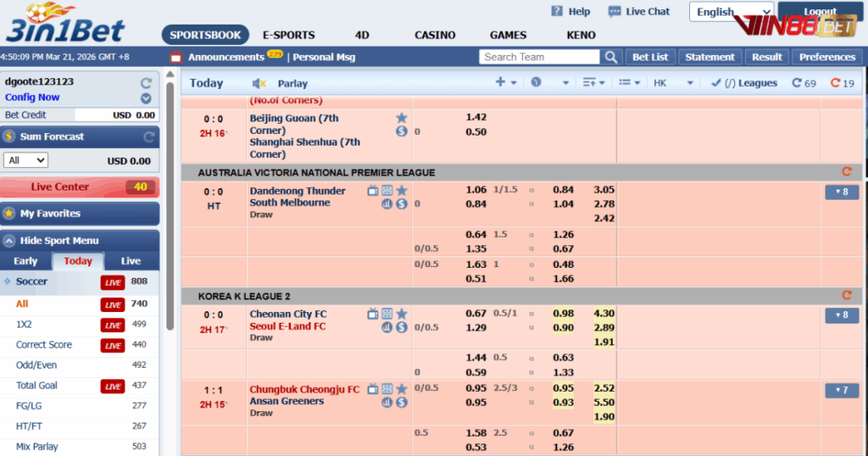Open the All dropdown in Sum Forecast
This screenshot has width=868, height=456.
pyautogui.click(x=25, y=160)
